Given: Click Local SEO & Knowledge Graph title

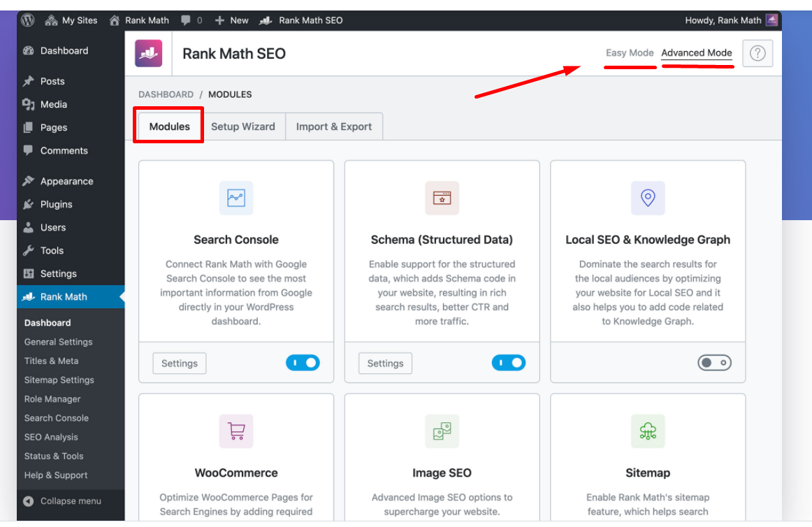Looking at the screenshot, I should (x=648, y=240).
